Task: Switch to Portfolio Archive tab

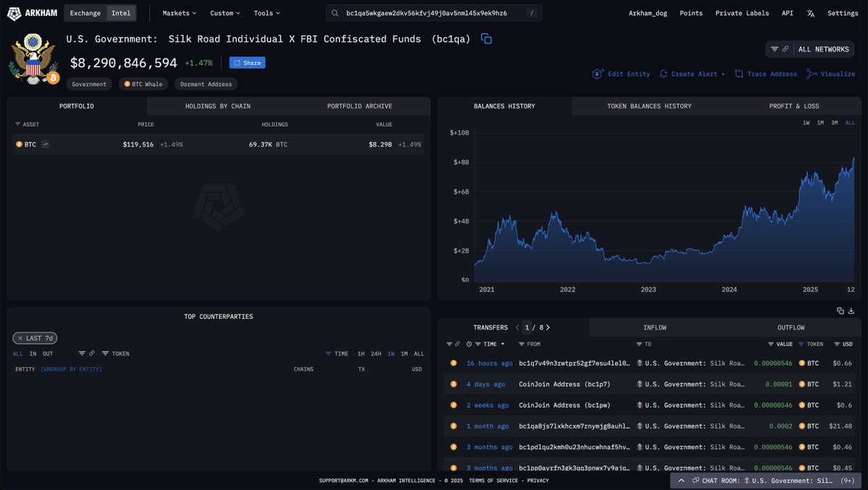Action: point(359,106)
